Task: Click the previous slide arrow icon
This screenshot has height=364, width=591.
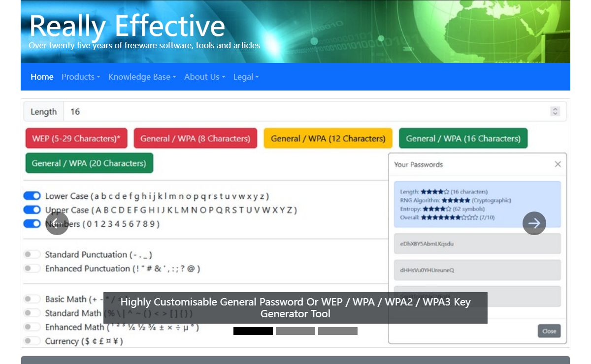Action: point(57,223)
